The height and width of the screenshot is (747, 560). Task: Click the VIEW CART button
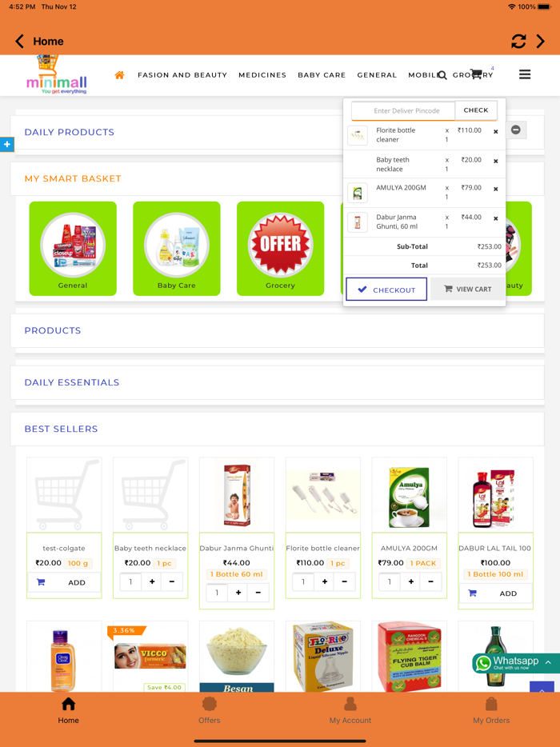pyautogui.click(x=467, y=290)
